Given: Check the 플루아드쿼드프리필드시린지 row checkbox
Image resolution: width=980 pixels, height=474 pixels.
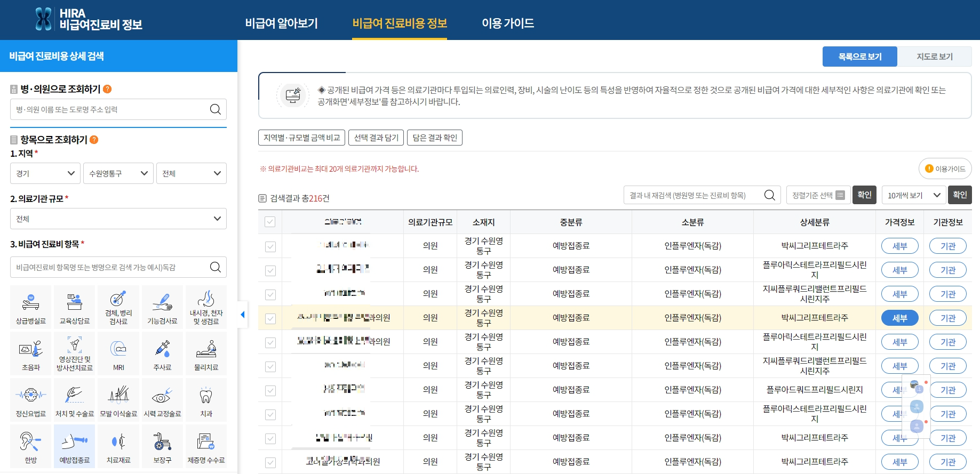Looking at the screenshot, I should (270, 390).
